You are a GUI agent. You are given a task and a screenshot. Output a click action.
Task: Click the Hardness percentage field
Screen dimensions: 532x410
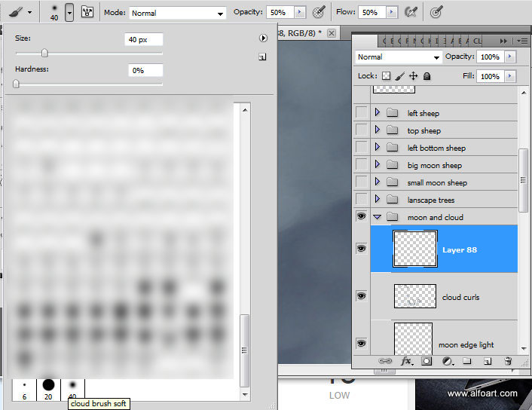pyautogui.click(x=145, y=70)
